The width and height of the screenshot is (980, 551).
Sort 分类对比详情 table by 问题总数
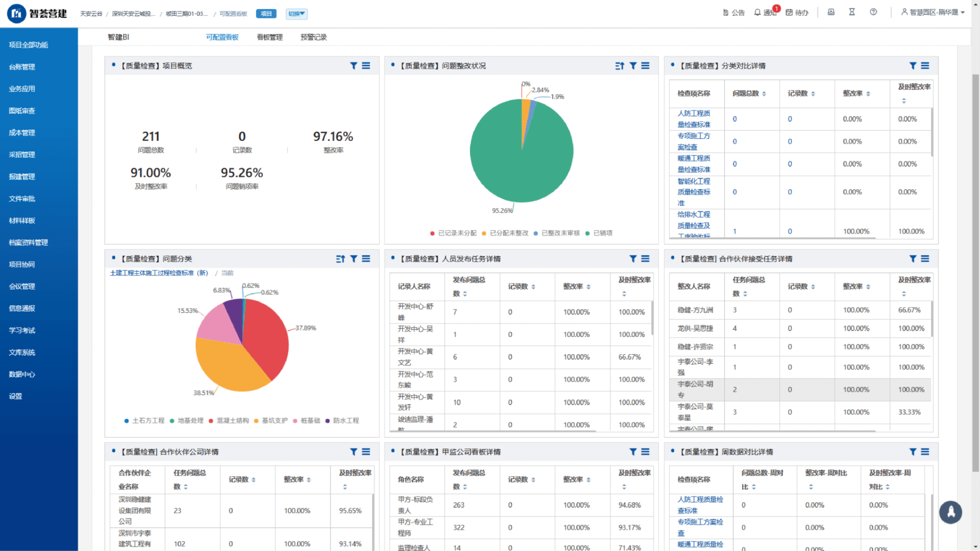click(x=764, y=94)
